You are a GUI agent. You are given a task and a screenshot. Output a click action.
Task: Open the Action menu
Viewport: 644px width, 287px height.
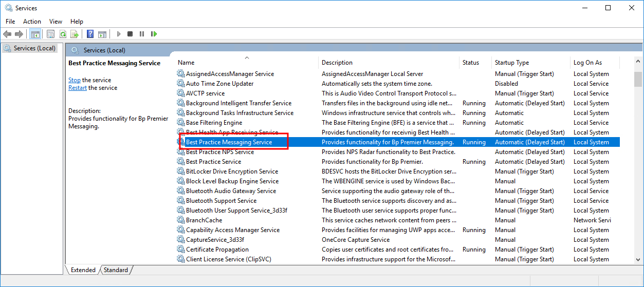pyautogui.click(x=32, y=22)
